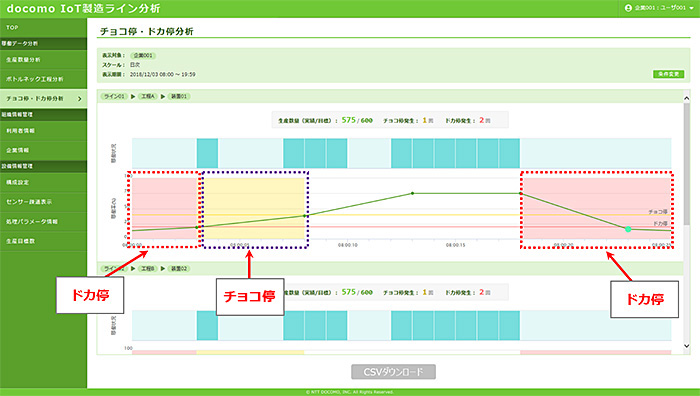This screenshot has height=396, width=700.
Task: Click the arrow after 工程A breadcrumb
Action: [163, 96]
